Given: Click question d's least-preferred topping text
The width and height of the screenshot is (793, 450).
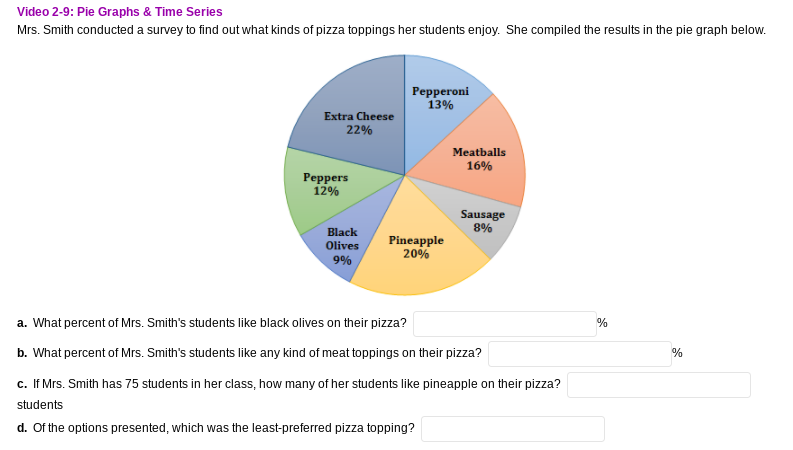Looking at the screenshot, I should 216,428.
